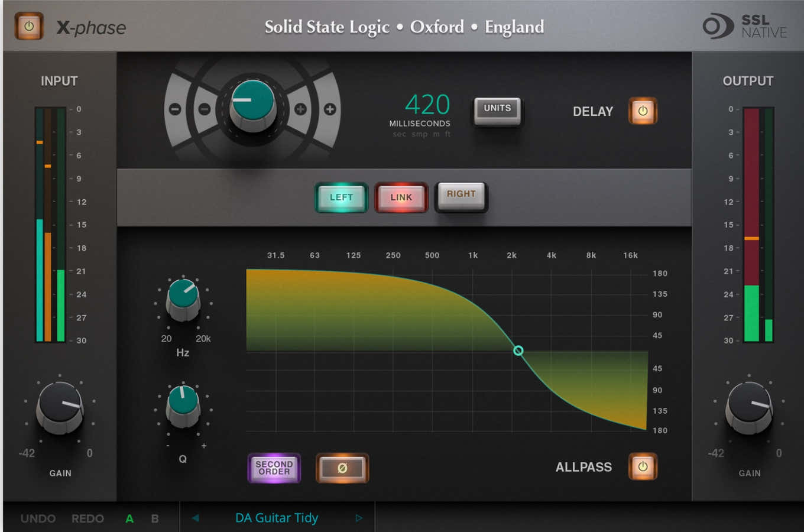Click the input level meter
The width and height of the screenshot is (804, 532).
click(x=50, y=225)
